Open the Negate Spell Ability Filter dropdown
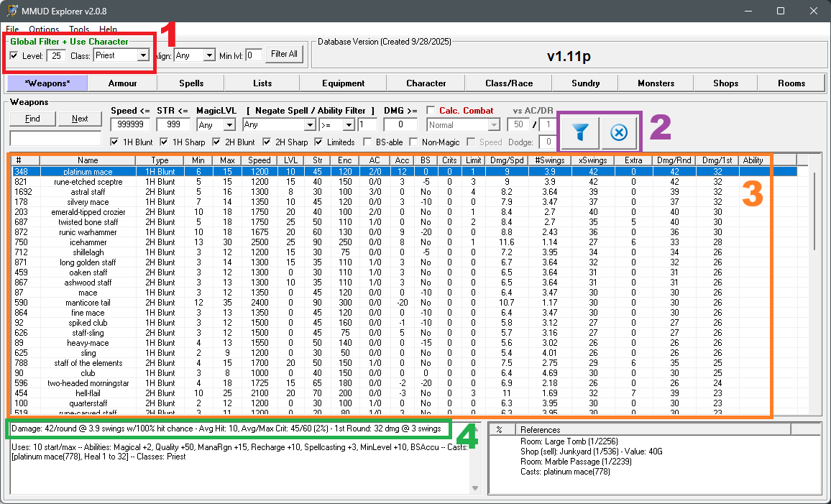Image resolution: width=831 pixels, height=504 pixels. click(x=310, y=125)
